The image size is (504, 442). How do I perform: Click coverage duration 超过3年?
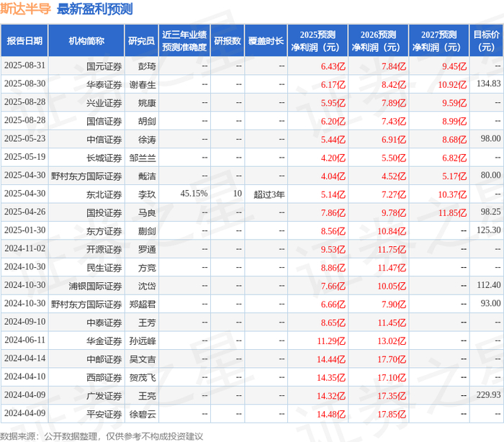[269, 195]
